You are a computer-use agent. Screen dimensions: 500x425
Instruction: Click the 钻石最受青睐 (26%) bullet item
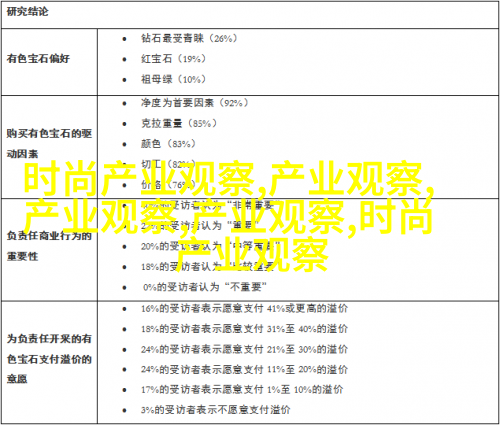189,38
